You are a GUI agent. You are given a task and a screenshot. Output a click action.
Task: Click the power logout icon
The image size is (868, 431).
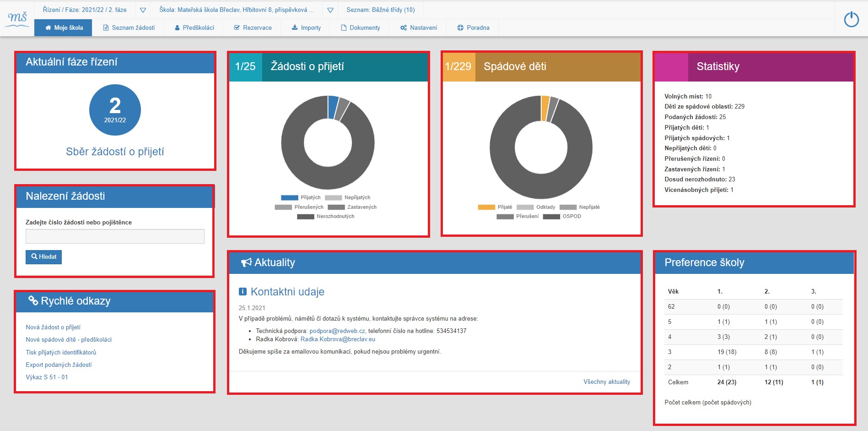click(851, 19)
